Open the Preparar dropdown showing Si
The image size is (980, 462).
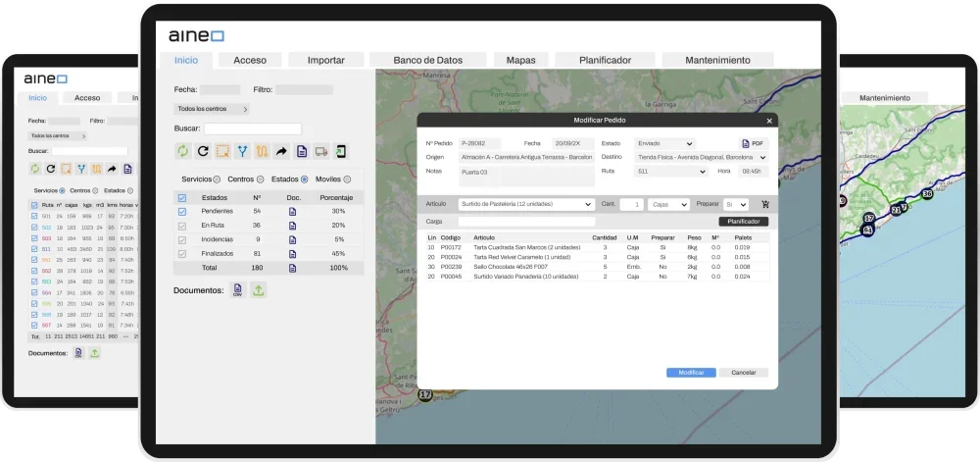(736, 204)
